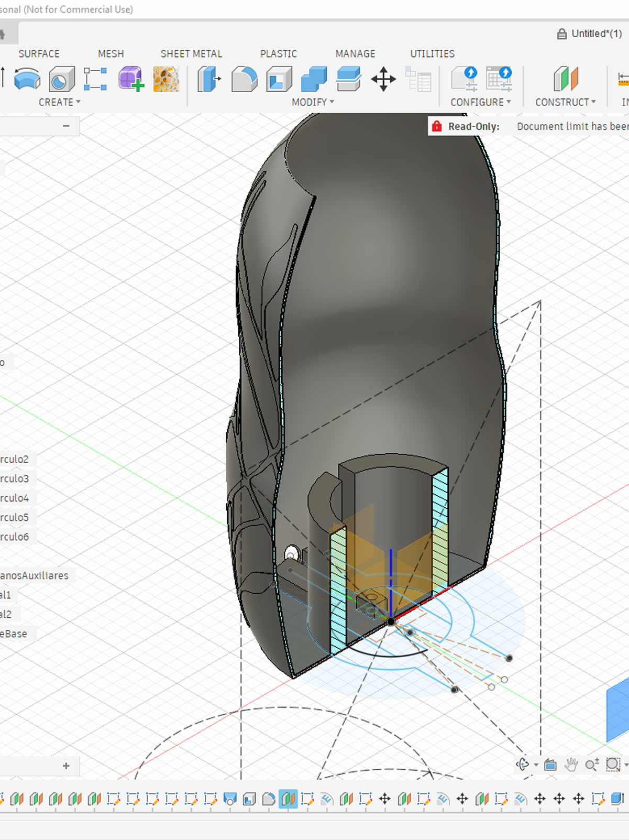This screenshot has width=629, height=840.
Task: Expand the CREATE dropdown menu
Action: 59,102
